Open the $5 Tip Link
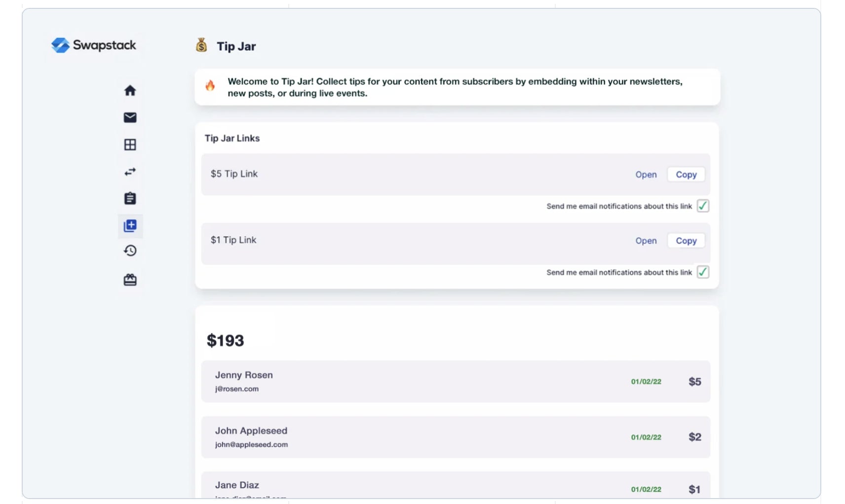845x504 pixels. click(x=646, y=175)
